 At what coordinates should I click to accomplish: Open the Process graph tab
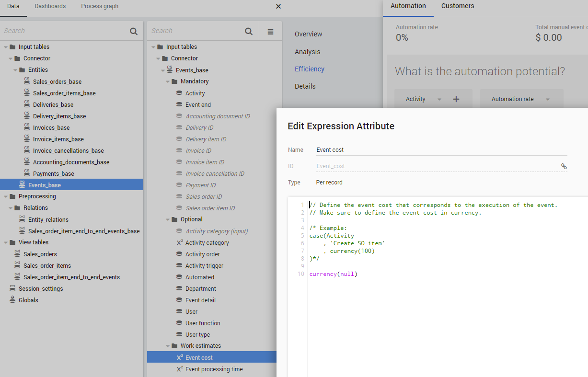tap(100, 6)
